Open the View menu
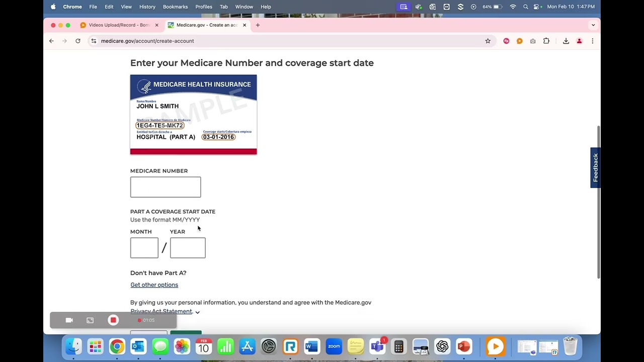This screenshot has height=362, width=644. pos(126,7)
